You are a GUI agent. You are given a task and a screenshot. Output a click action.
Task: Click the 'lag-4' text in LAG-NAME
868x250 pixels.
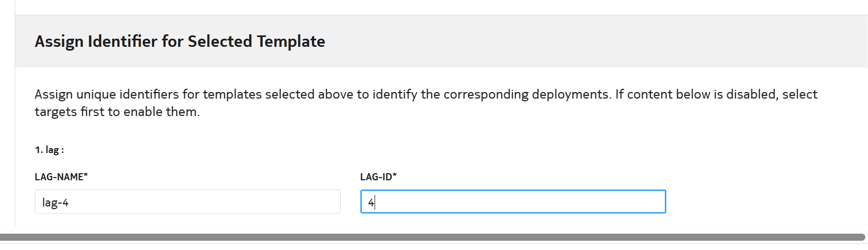pyautogui.click(x=55, y=203)
